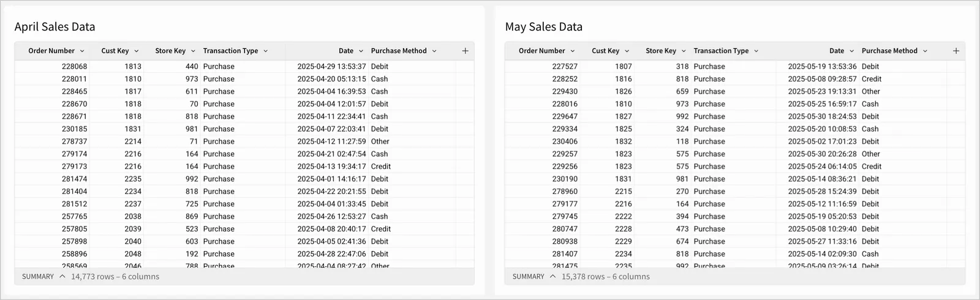Select store key cell 318
980x300 pixels.
click(682, 67)
